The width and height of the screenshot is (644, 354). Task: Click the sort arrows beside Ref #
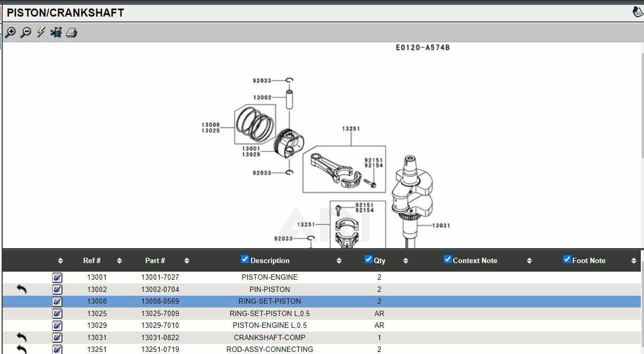tap(120, 260)
